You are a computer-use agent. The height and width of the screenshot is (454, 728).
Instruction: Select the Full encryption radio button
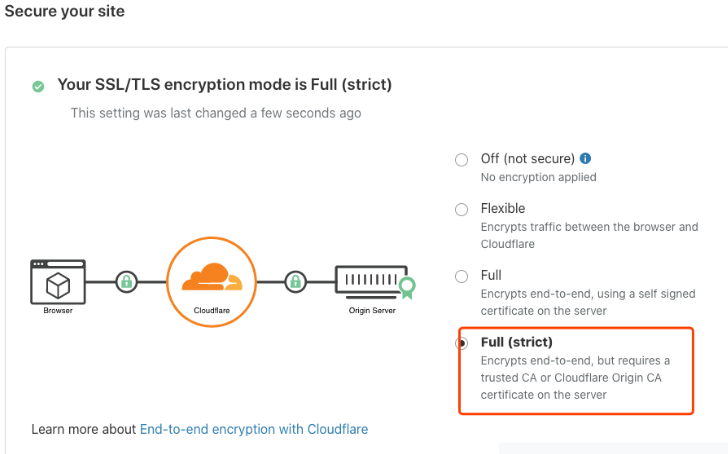461,276
